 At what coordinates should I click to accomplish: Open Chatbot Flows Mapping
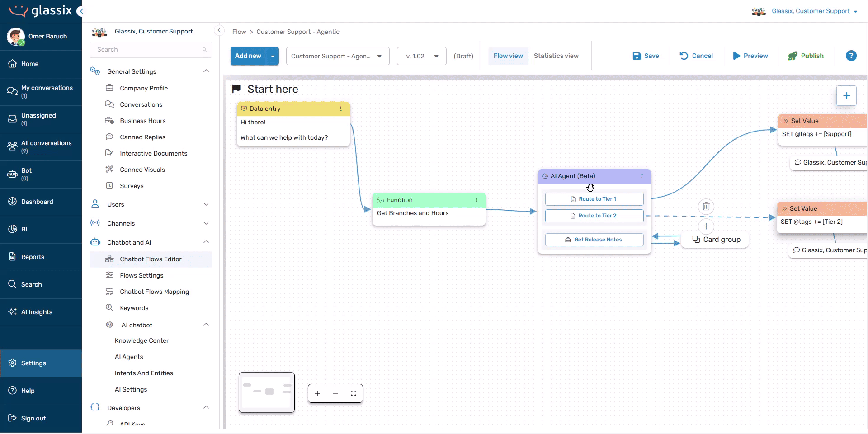[x=154, y=292]
